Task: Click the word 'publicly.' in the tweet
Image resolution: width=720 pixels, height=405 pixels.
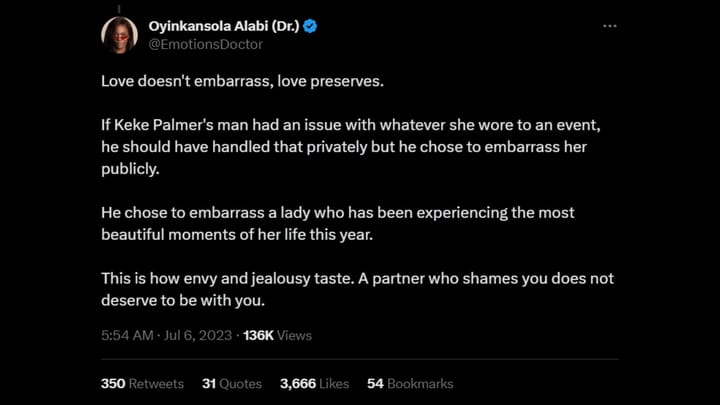Action: tap(130, 169)
